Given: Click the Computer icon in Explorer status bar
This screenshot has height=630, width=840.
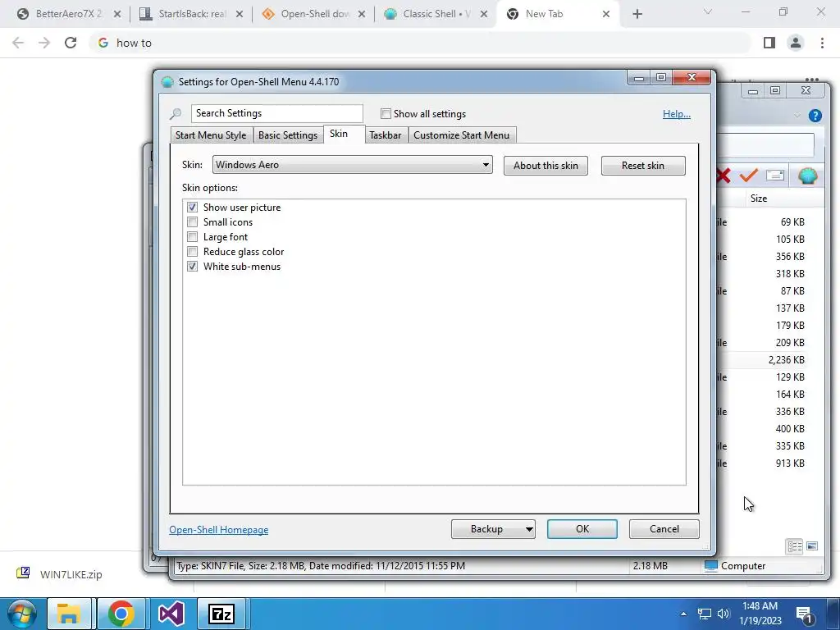Looking at the screenshot, I should (x=711, y=566).
